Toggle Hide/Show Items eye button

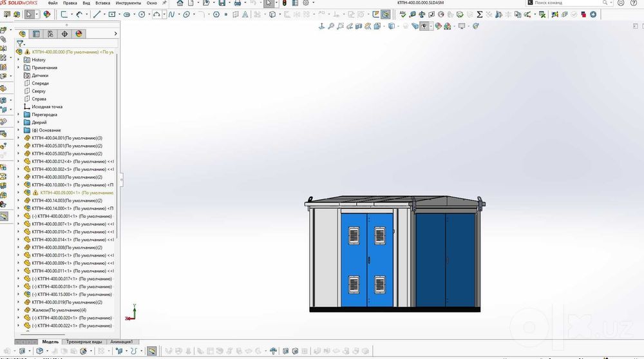(x=424, y=26)
